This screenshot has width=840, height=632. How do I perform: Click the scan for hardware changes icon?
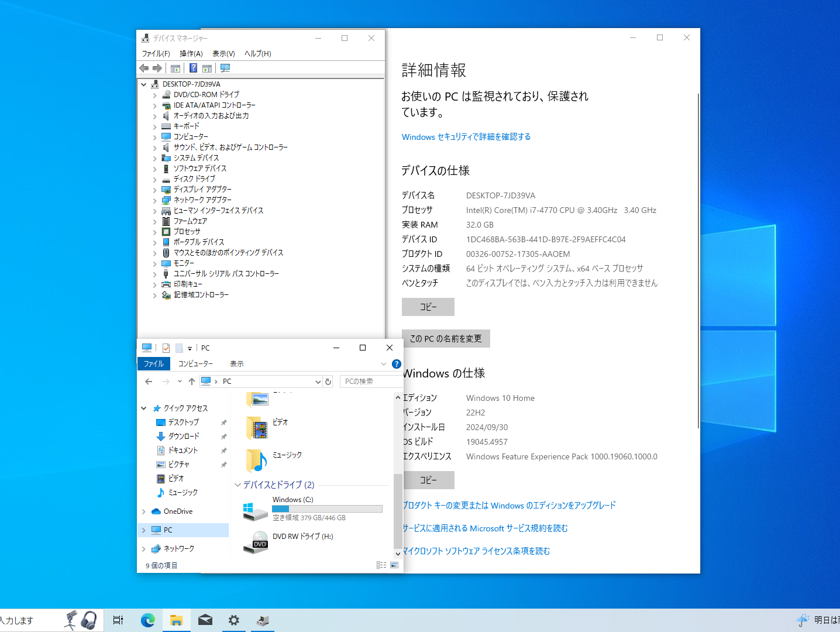coord(225,68)
